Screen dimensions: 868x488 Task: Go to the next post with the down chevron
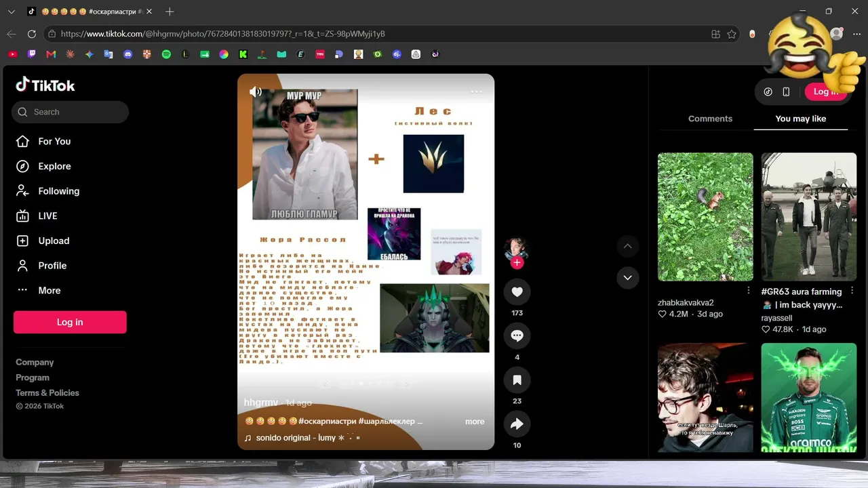click(x=627, y=278)
